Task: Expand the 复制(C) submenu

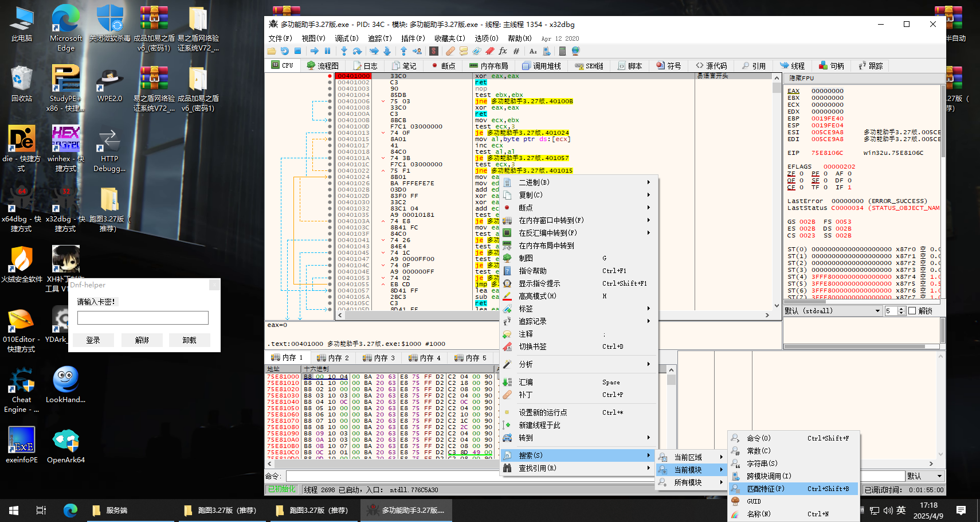Action: tap(579, 195)
